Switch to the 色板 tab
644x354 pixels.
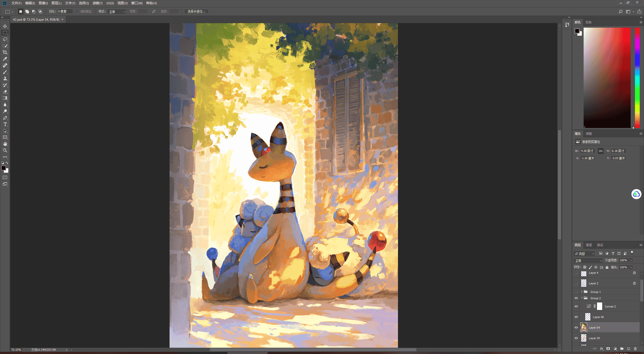tap(588, 22)
